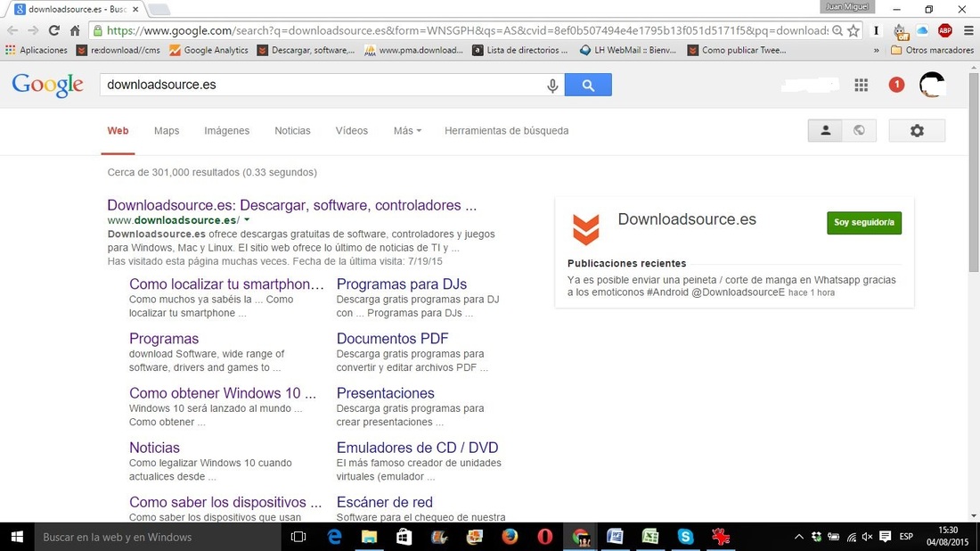Open the Chrome hamburger menu

(x=968, y=30)
